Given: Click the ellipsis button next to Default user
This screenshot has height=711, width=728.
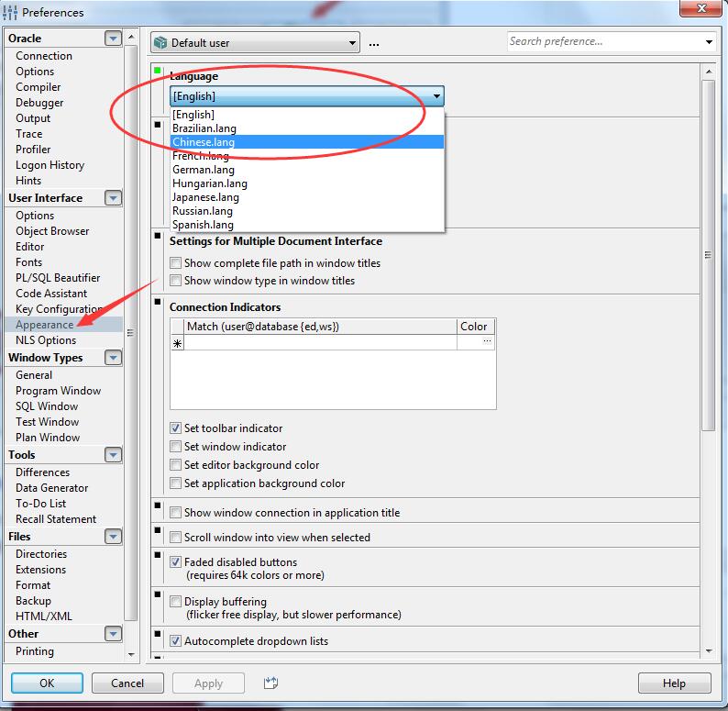Looking at the screenshot, I should [373, 43].
